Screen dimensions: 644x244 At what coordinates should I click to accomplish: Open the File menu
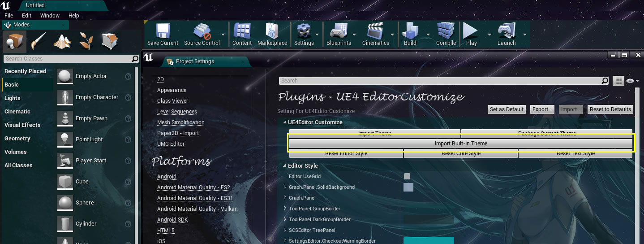[x=9, y=15]
